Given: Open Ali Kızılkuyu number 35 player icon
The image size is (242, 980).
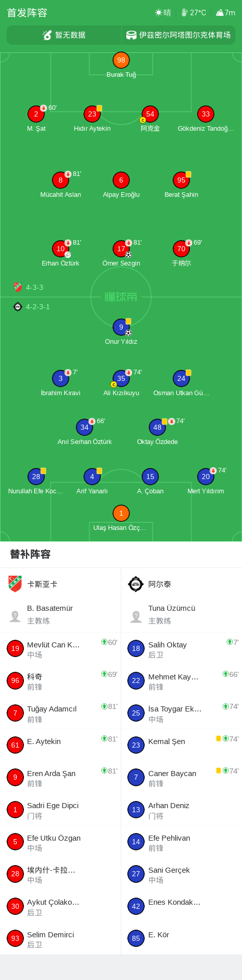Looking at the screenshot, I should [x=121, y=378].
